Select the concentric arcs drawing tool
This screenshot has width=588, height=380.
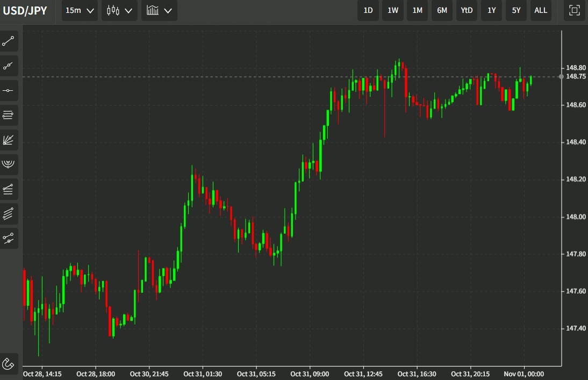(8, 164)
